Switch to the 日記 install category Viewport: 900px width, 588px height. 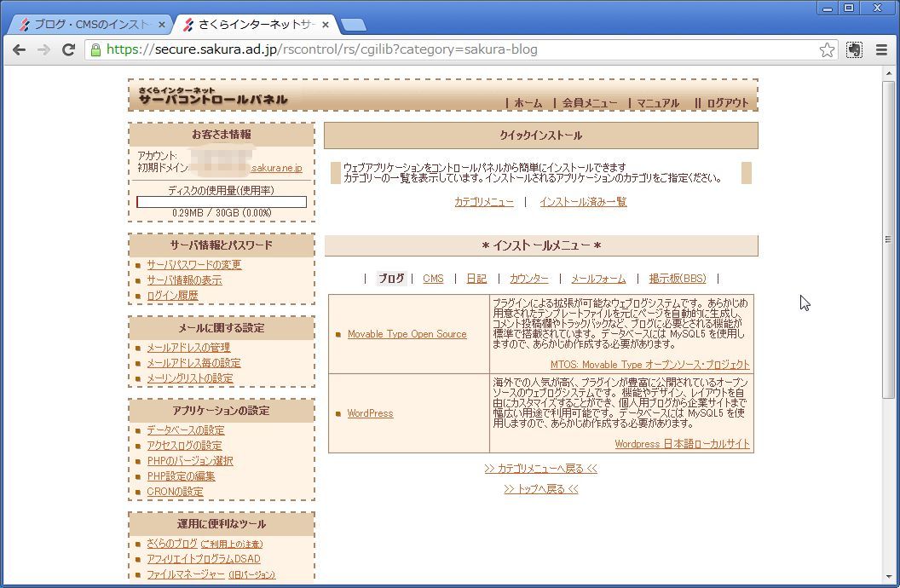[x=476, y=279]
